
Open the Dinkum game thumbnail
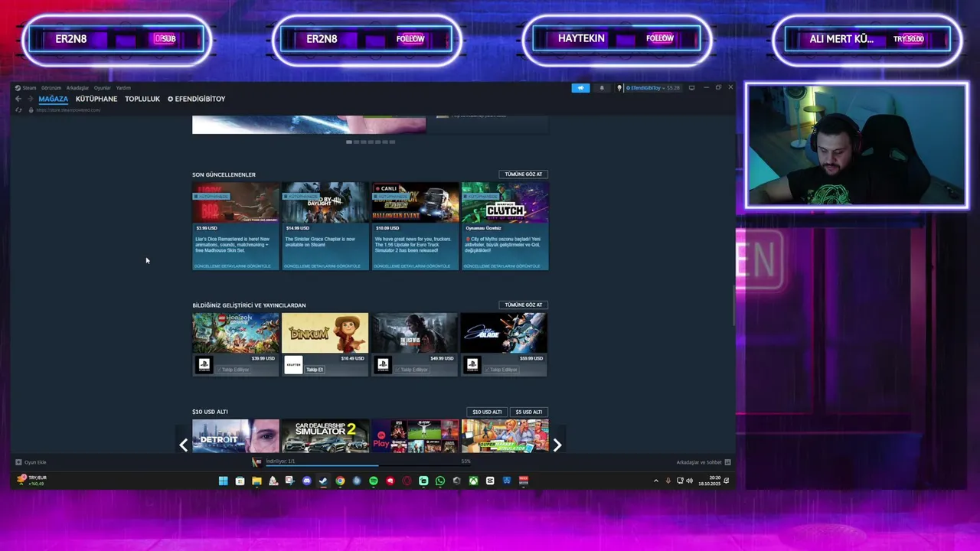[325, 333]
